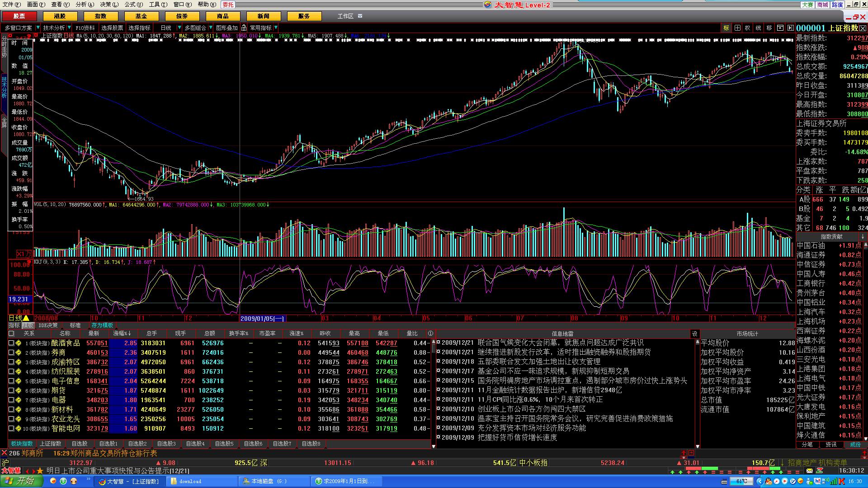Tick the checkbox for 纺织服装 row
The height and width of the screenshot is (488, 868).
tap(11, 372)
